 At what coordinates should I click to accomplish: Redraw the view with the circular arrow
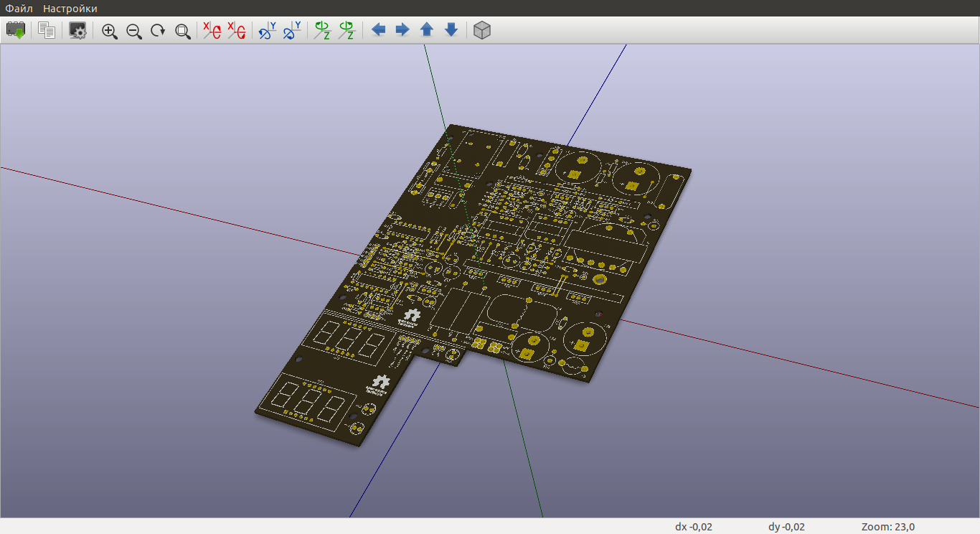coord(158,30)
